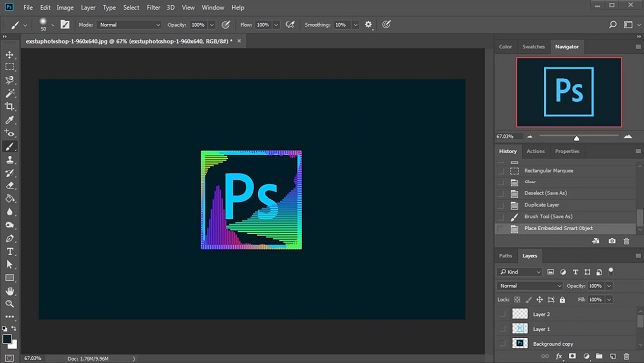The image size is (644, 363).
Task: Click the foreground color swatch
Action: (7, 339)
